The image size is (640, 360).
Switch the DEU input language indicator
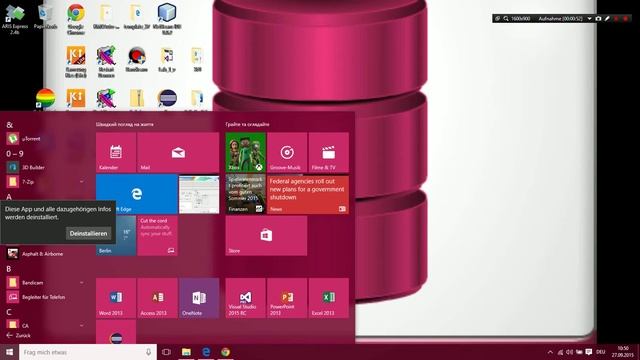(x=600, y=352)
